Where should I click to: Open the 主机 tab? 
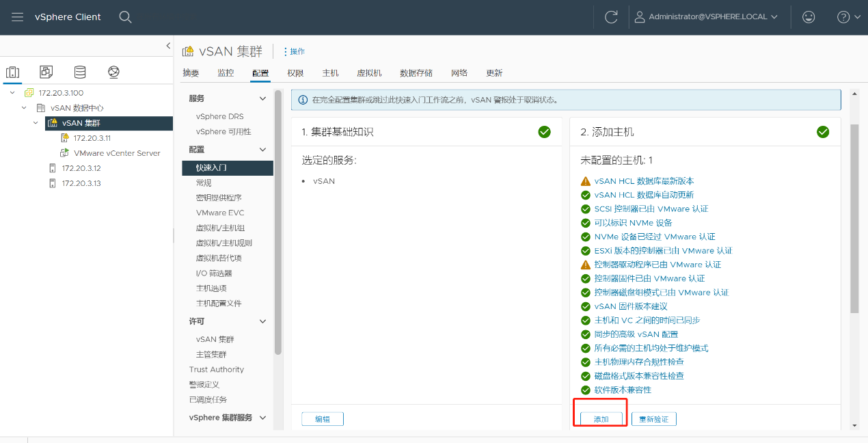330,73
